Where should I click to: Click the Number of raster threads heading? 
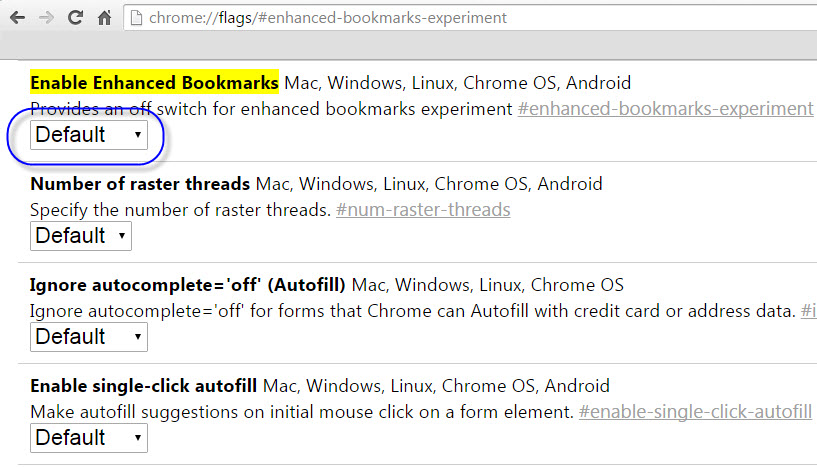(x=140, y=184)
